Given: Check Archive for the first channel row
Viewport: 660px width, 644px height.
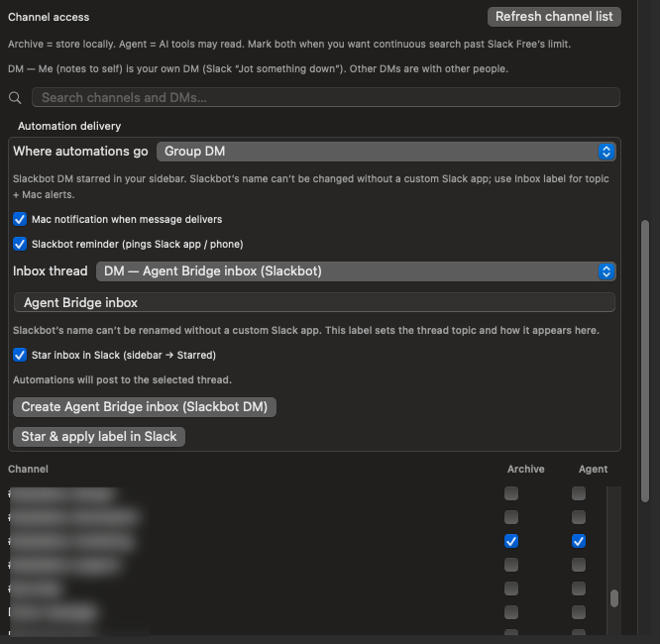Looking at the screenshot, I should (511, 493).
